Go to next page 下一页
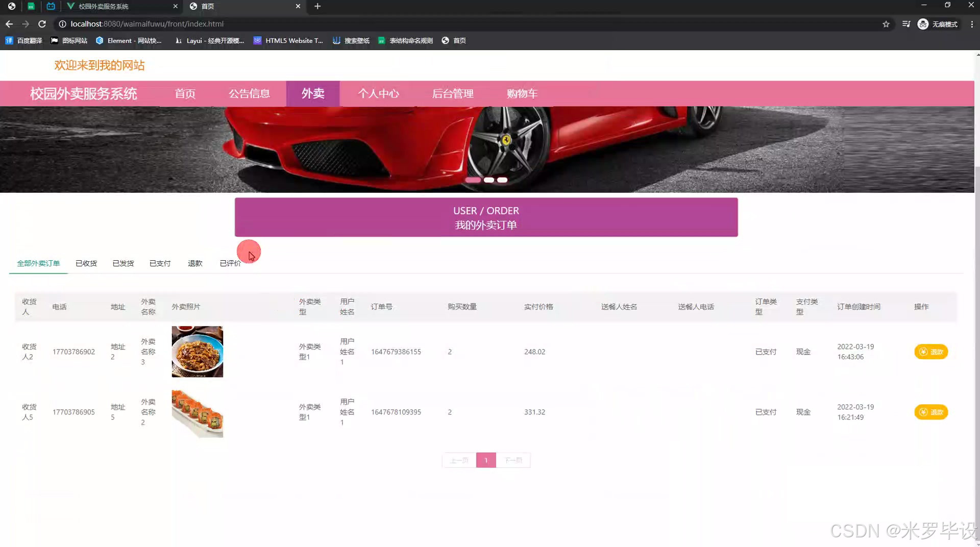 tap(513, 460)
